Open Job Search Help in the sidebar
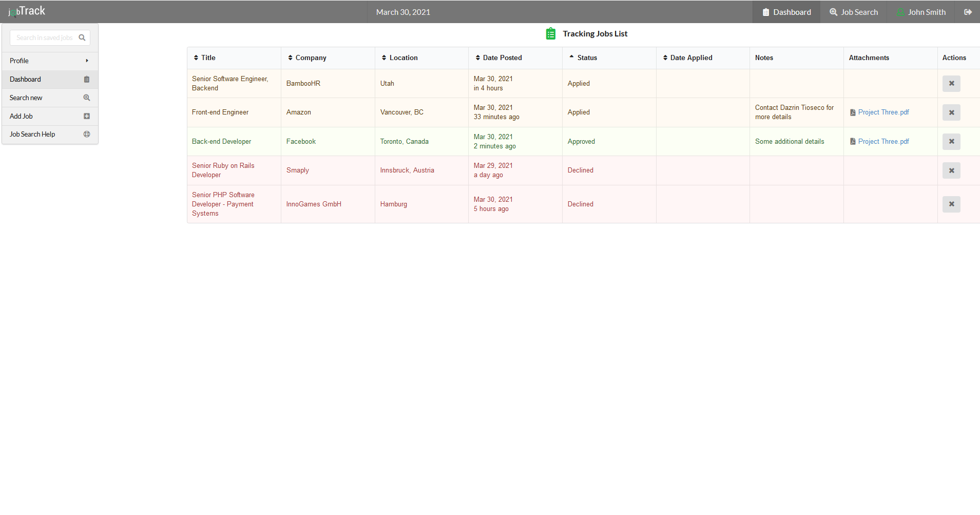 pyautogui.click(x=50, y=135)
